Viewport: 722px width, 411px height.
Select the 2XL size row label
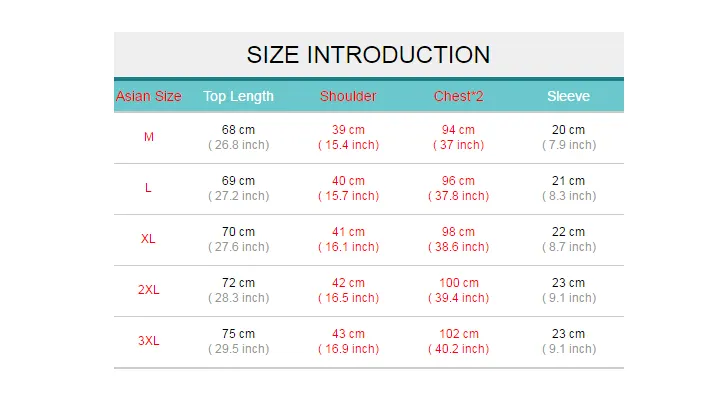[x=149, y=290]
